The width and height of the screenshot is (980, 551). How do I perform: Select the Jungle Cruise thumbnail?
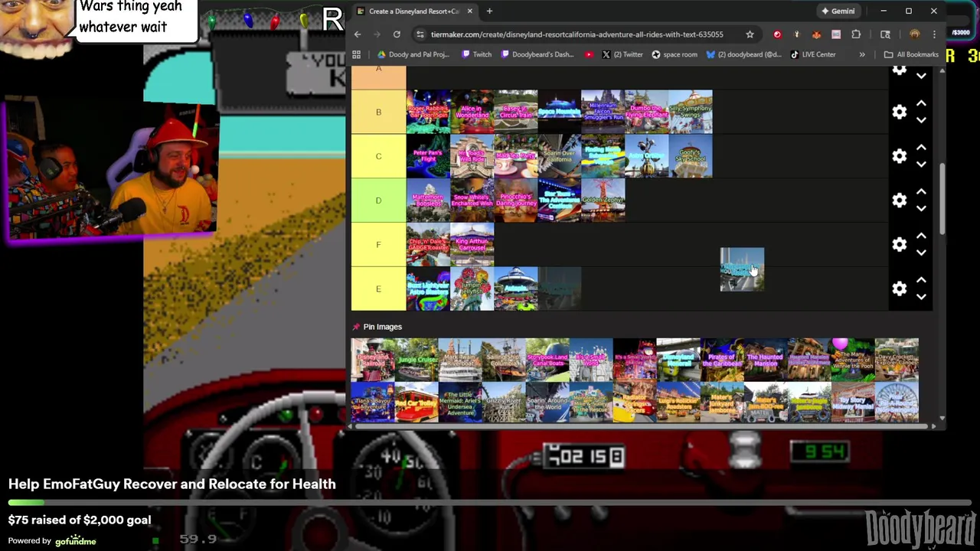coord(416,360)
